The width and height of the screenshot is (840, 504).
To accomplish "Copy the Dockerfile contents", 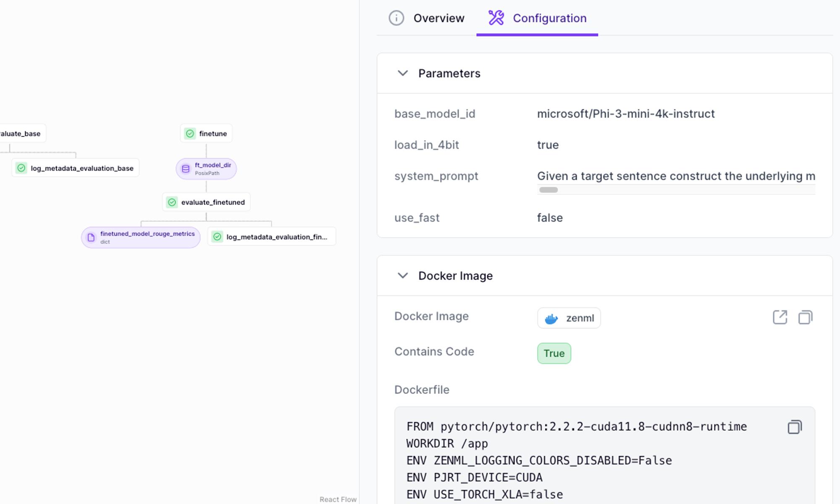I will point(794,427).
